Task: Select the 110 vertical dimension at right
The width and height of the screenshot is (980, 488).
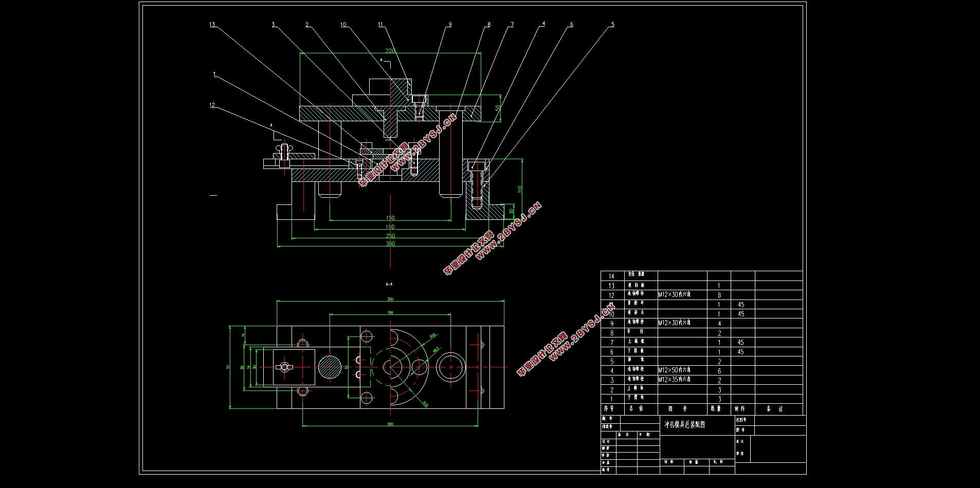Action: pos(520,189)
